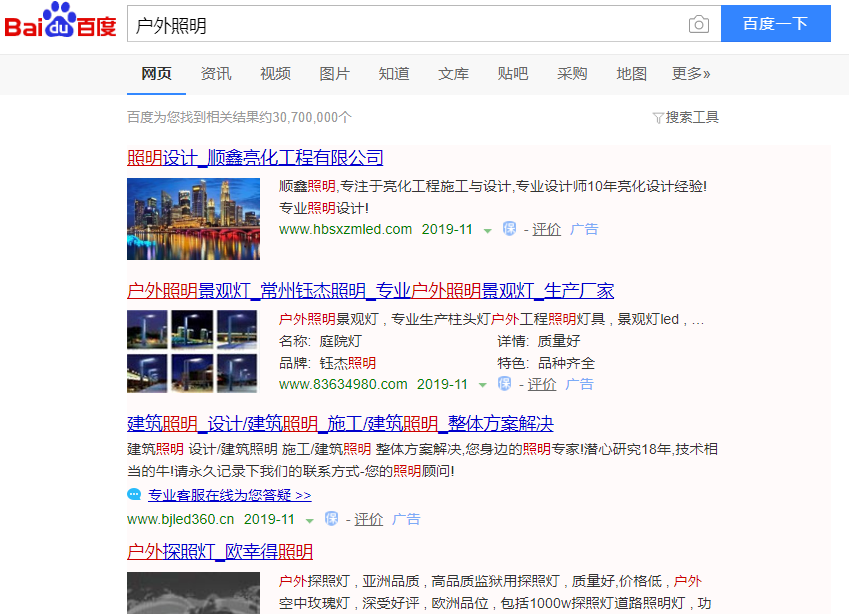Switch to the 图片 tab
This screenshot has height=614, width=849.
point(335,73)
